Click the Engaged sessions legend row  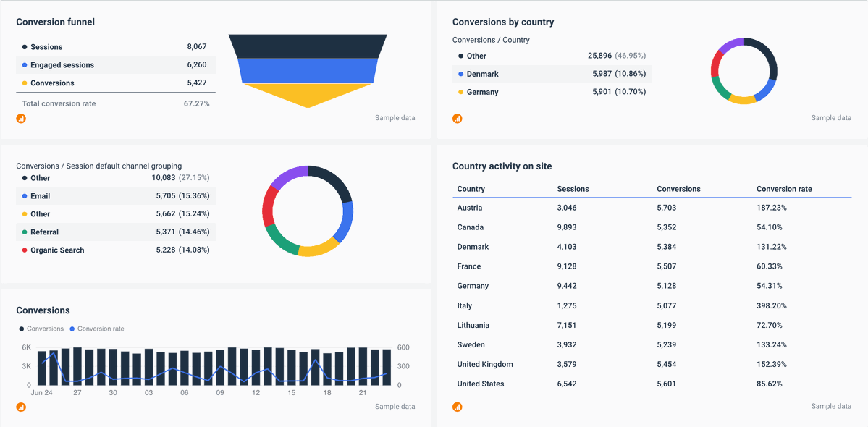pos(116,64)
